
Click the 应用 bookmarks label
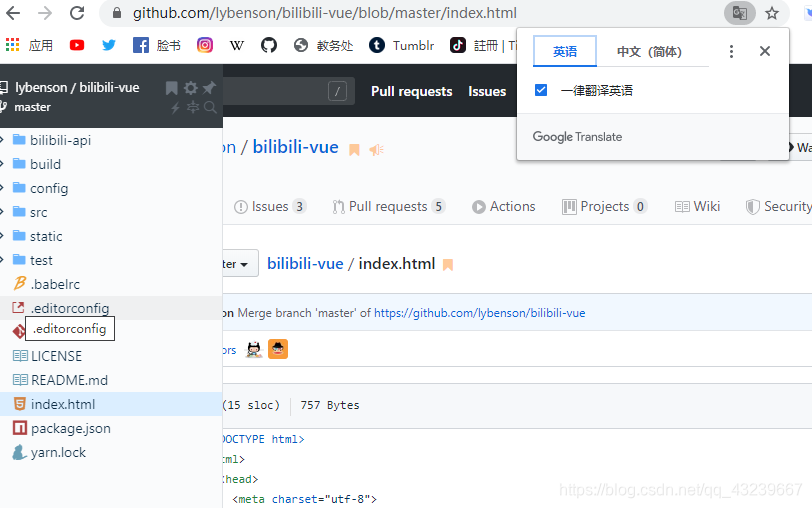point(40,46)
